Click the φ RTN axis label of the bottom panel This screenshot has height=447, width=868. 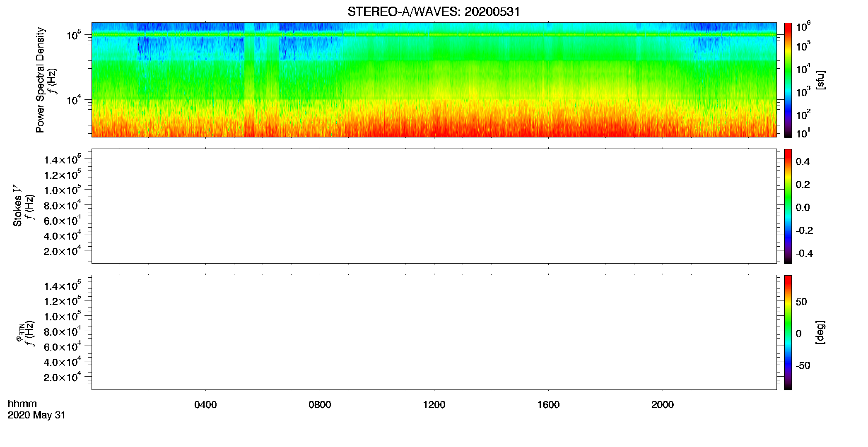pos(19,333)
